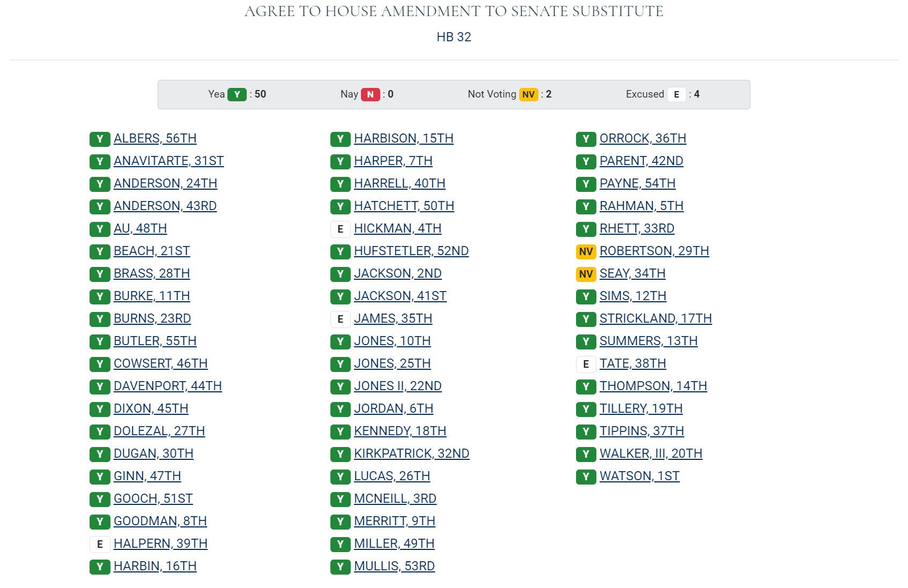Click SIMS, 12TH link
This screenshot has height=588, width=908.
pos(633,296)
